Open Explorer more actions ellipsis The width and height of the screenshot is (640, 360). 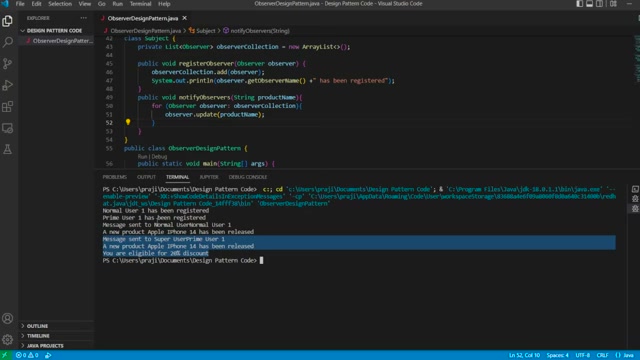(x=83, y=18)
